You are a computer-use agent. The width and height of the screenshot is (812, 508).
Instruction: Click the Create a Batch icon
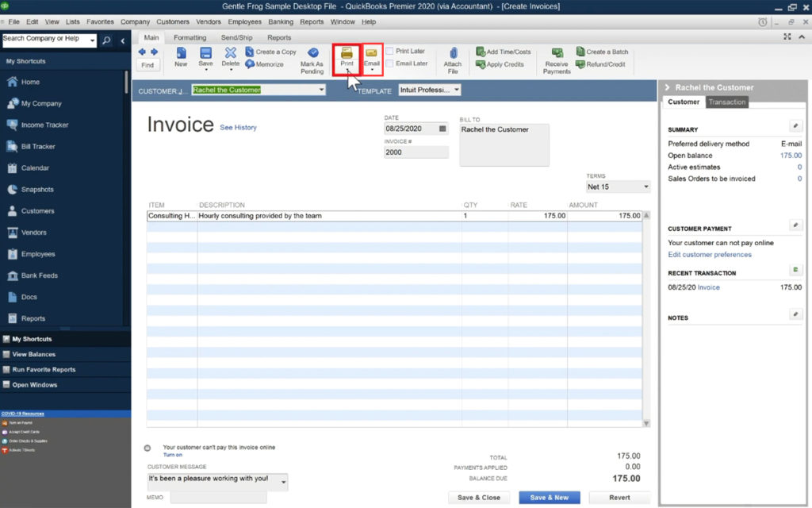click(580, 52)
